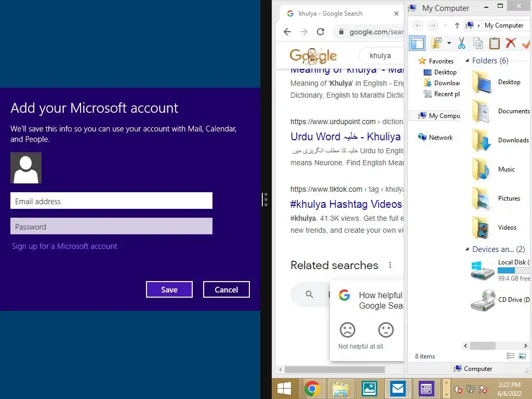Click the red X Delete icon in toolbar
Image resolution: width=532 pixels, height=399 pixels.
511,43
